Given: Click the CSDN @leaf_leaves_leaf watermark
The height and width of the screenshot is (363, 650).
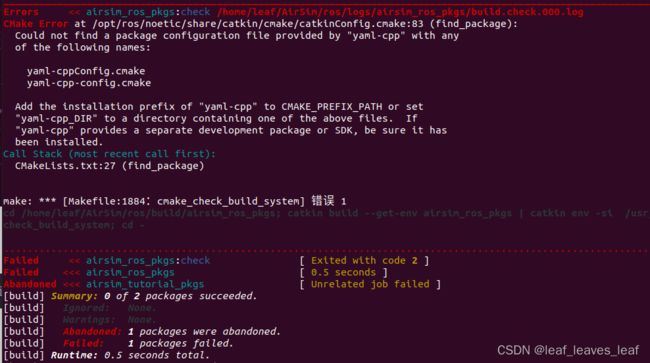Looking at the screenshot, I should point(568,351).
